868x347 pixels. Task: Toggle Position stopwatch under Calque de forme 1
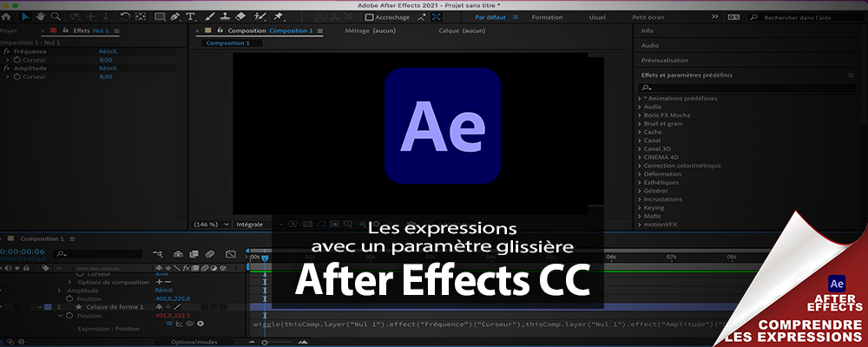click(x=69, y=316)
